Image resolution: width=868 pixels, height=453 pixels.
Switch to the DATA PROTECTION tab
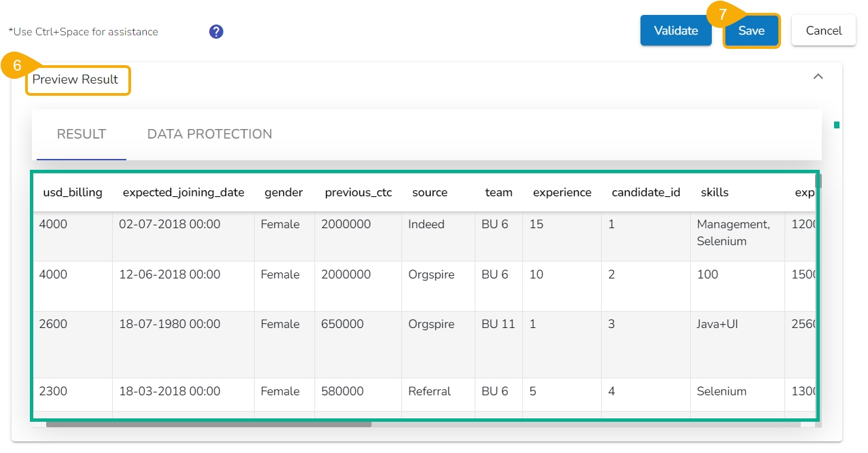click(209, 134)
